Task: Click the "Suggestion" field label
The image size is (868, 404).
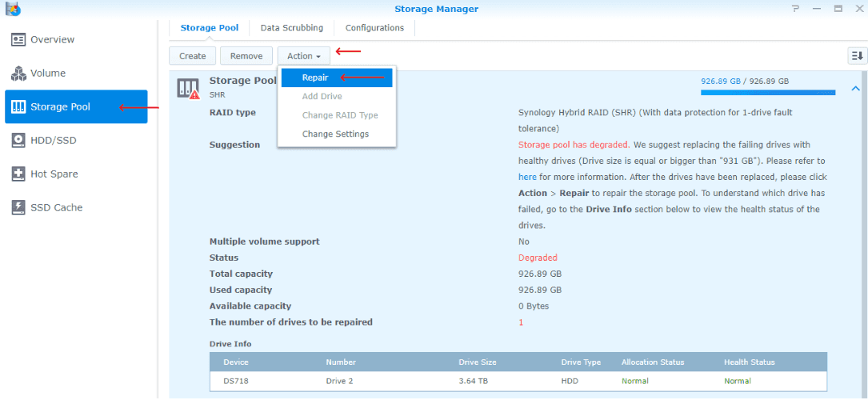Action: point(234,145)
